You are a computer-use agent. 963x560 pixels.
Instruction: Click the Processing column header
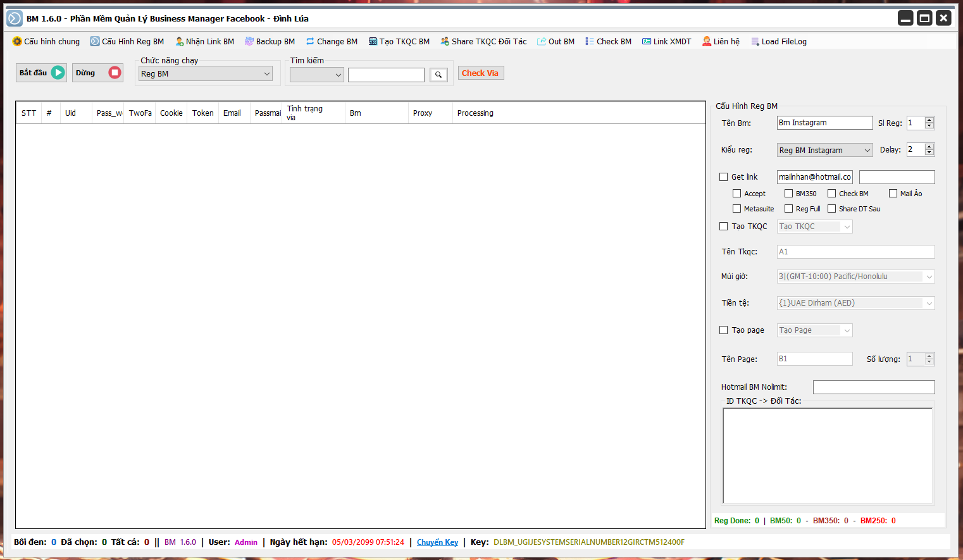pyautogui.click(x=578, y=113)
